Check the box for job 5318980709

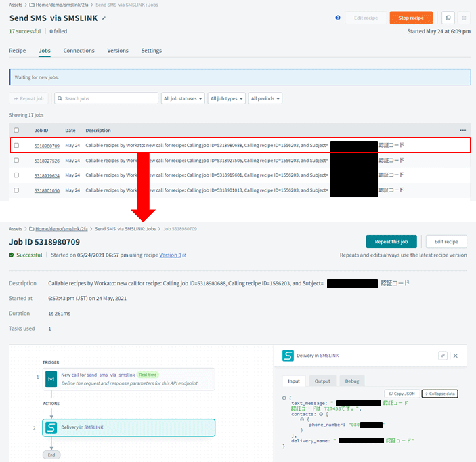pyautogui.click(x=16, y=145)
